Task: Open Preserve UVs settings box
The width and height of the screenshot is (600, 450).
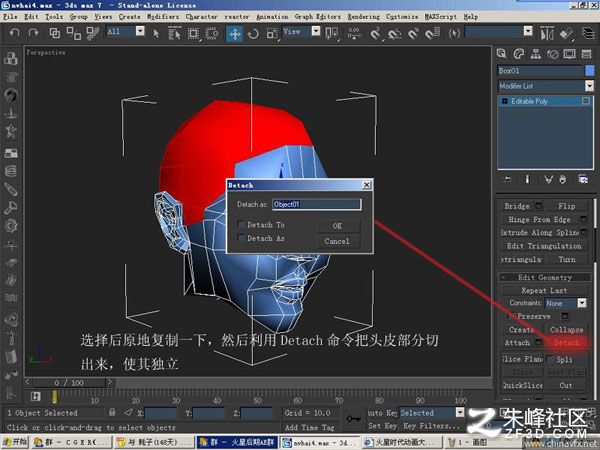Action: coord(565,316)
